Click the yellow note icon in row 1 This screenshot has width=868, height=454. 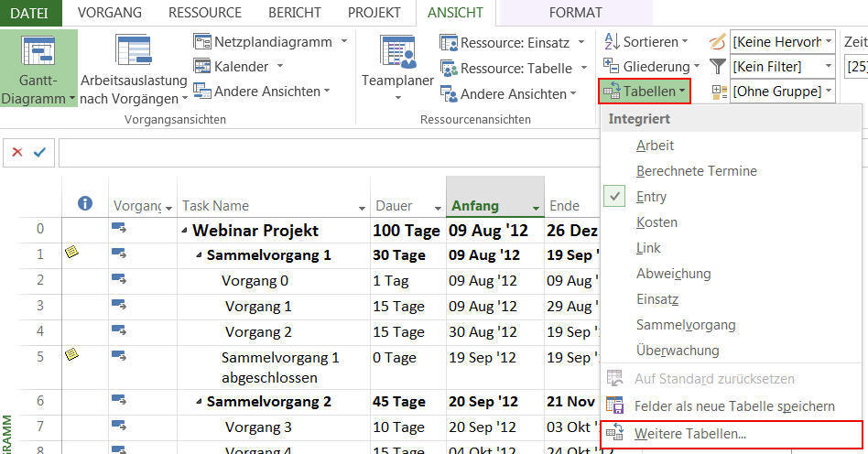71,254
